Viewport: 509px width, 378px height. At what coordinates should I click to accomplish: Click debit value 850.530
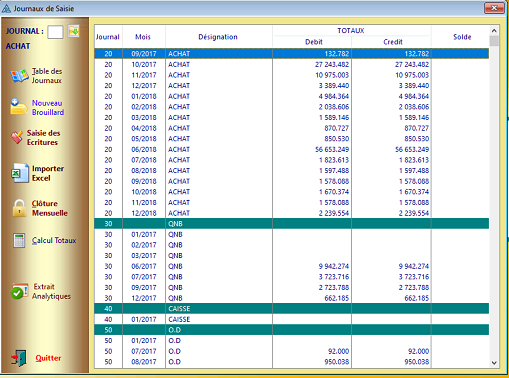pos(336,139)
